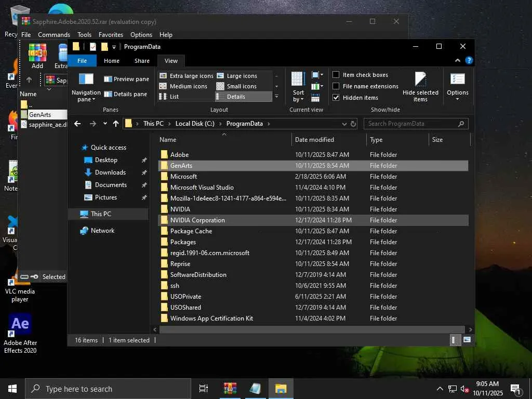Click This PC in address path
This screenshot has width=532, height=399.
pos(153,124)
